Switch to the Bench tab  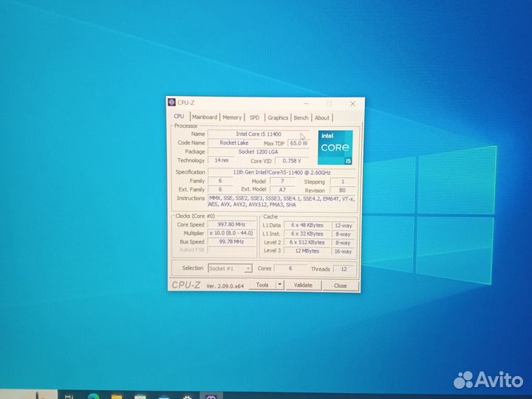tap(301, 117)
